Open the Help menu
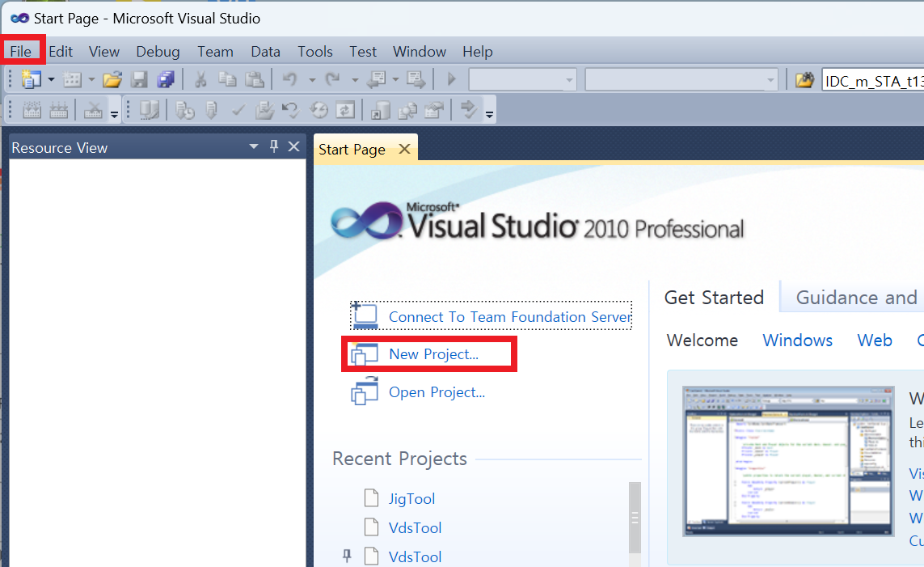924x567 pixels. (x=477, y=52)
